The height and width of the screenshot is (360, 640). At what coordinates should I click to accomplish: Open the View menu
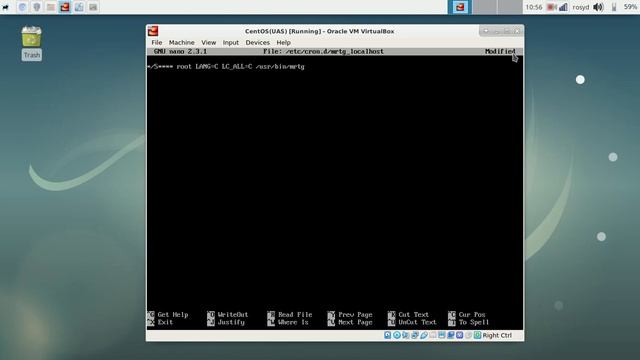(x=209, y=42)
